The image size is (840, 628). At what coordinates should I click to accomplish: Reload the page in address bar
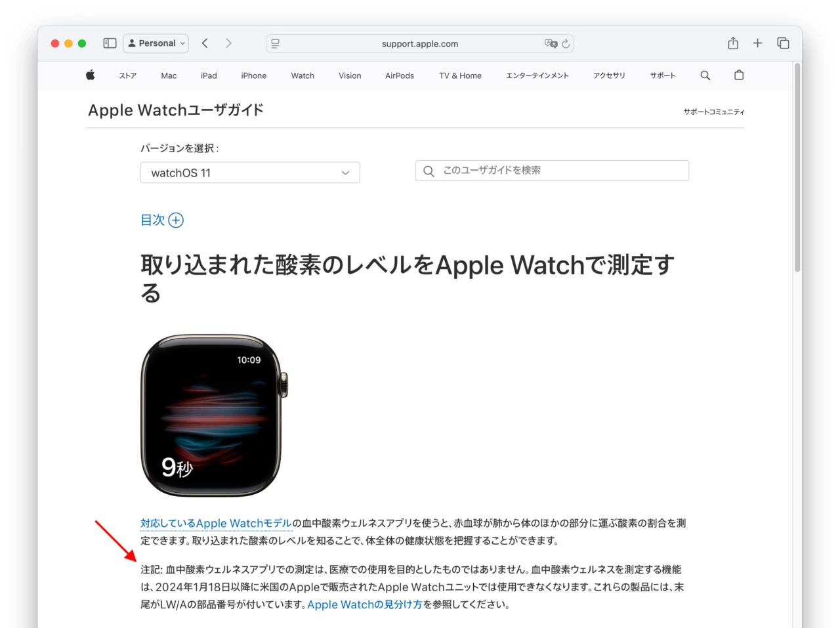coord(566,44)
